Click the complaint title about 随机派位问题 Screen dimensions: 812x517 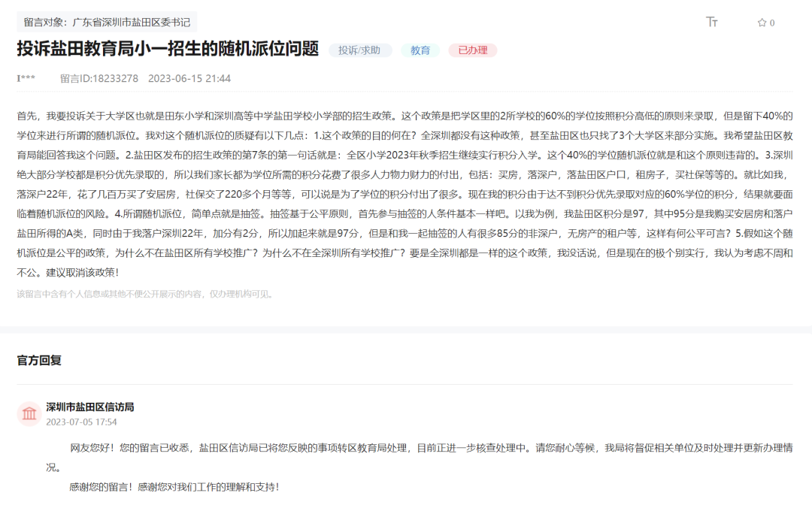coord(168,50)
